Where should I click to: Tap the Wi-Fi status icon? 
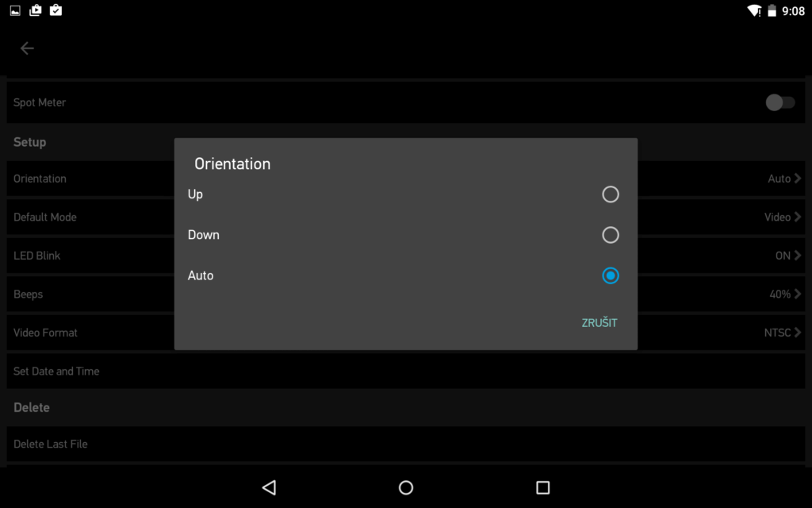tap(754, 10)
